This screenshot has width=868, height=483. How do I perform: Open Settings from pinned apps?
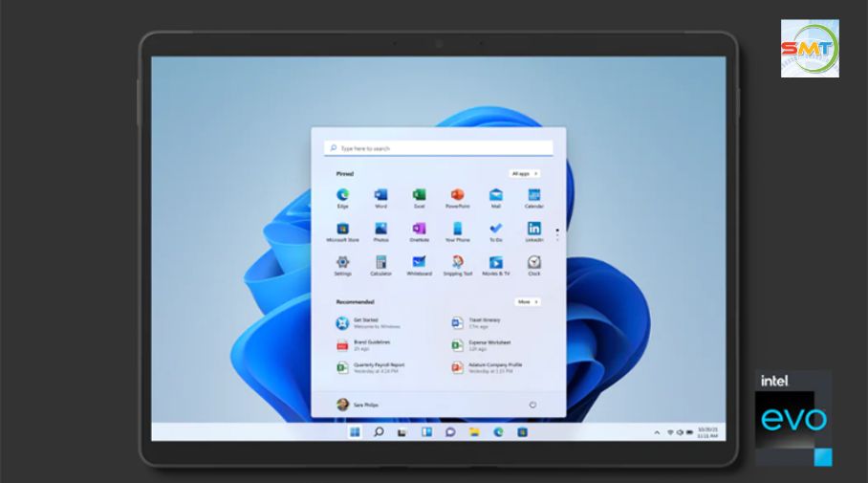(x=342, y=265)
